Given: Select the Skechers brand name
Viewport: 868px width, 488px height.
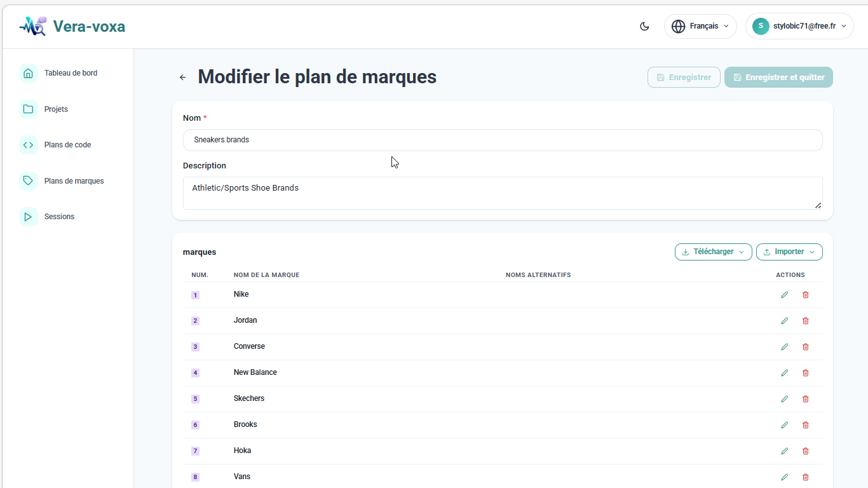Looking at the screenshot, I should (249, 398).
